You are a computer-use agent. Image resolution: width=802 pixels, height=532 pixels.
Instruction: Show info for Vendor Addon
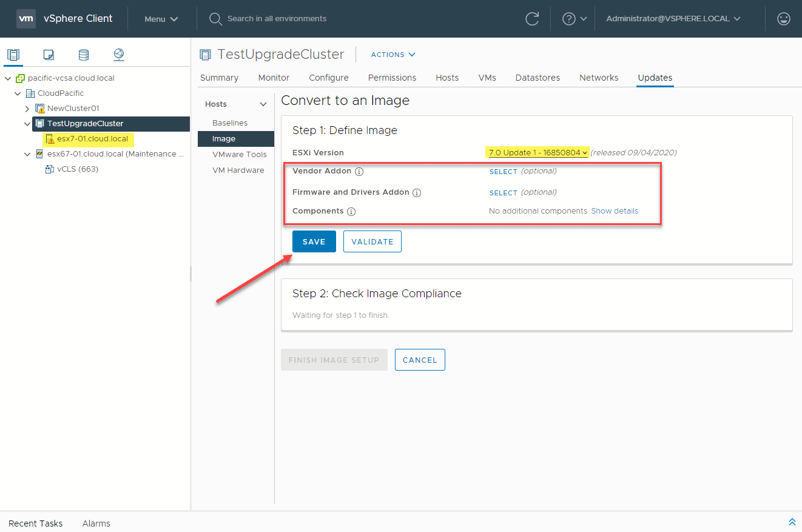click(359, 172)
